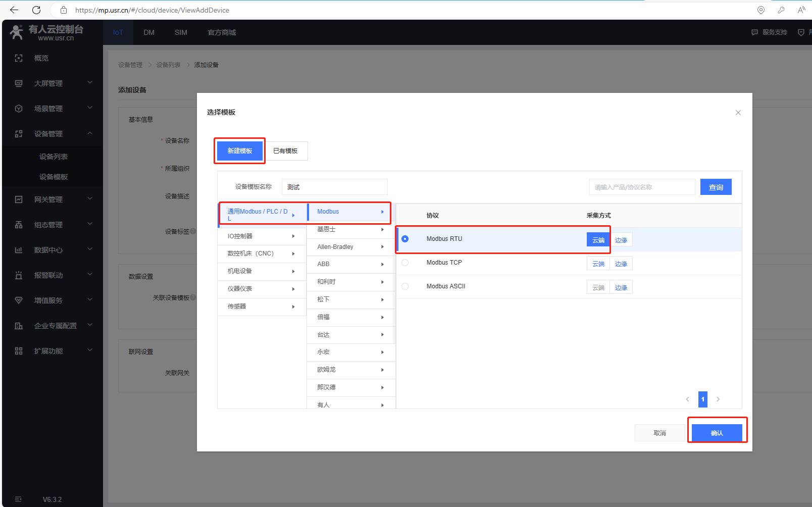The width and height of the screenshot is (812, 507).
Task: Click the 数据中心 chart icon in sidebar
Action: [x=19, y=250]
